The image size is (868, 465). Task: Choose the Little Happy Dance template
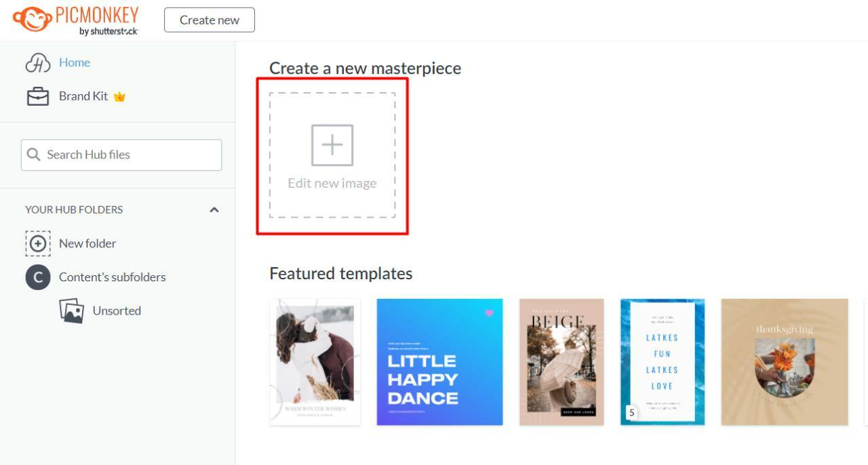pos(439,362)
